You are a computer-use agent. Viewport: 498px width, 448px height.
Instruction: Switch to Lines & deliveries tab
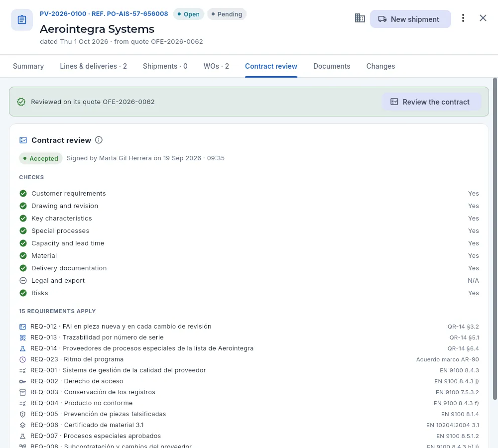[93, 66]
